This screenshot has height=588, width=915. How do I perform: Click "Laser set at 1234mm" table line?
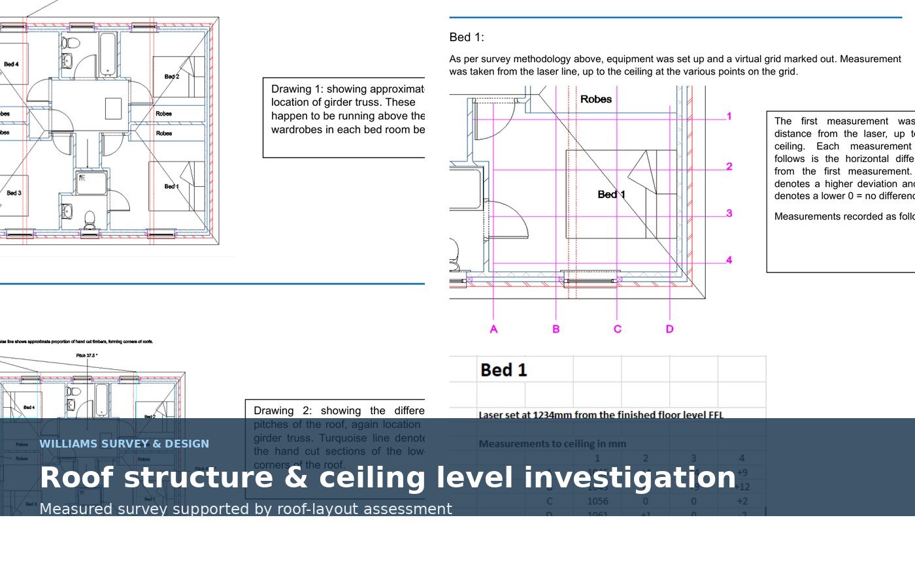(x=601, y=415)
